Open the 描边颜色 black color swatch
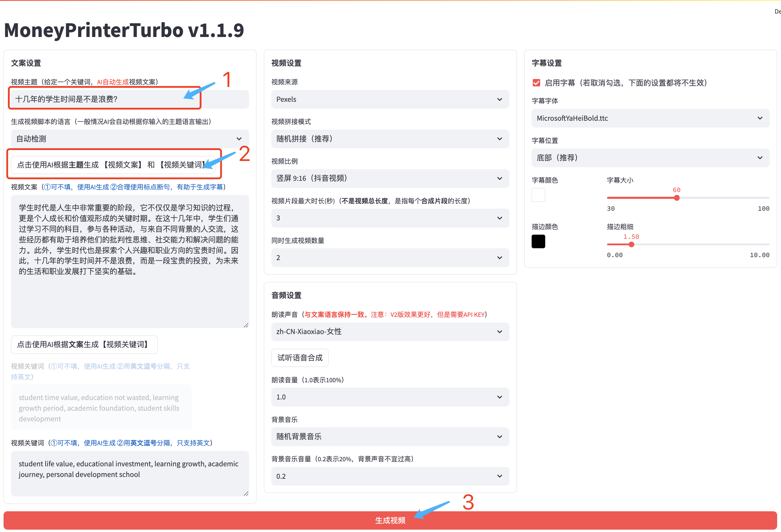The image size is (781, 532). point(538,242)
